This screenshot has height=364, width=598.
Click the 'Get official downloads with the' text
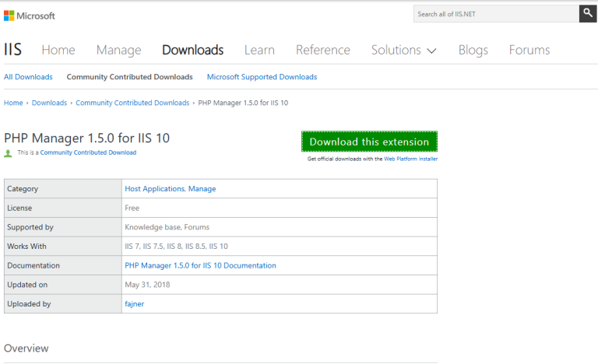pyautogui.click(x=345, y=159)
